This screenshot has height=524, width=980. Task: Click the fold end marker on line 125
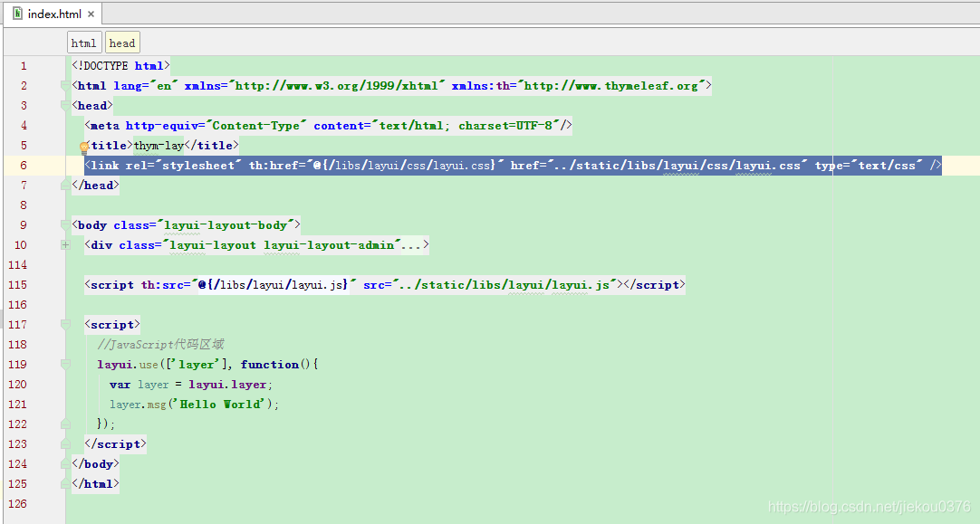pyautogui.click(x=65, y=484)
